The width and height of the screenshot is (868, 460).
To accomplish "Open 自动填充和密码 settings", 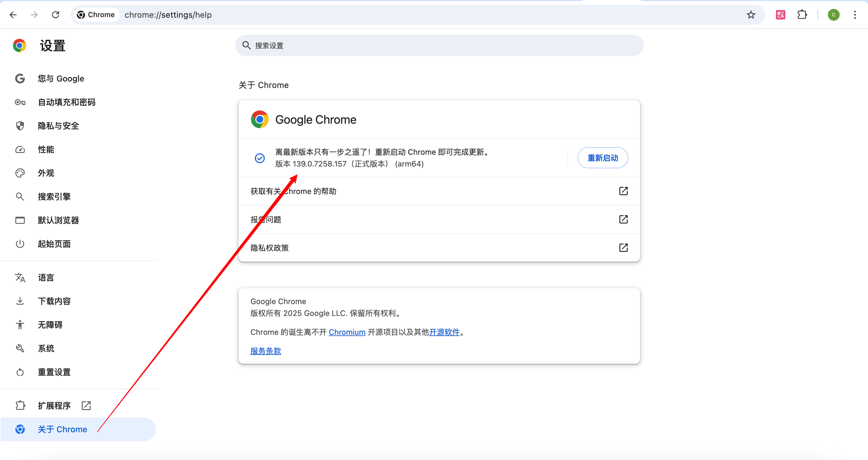I will [x=78, y=102].
